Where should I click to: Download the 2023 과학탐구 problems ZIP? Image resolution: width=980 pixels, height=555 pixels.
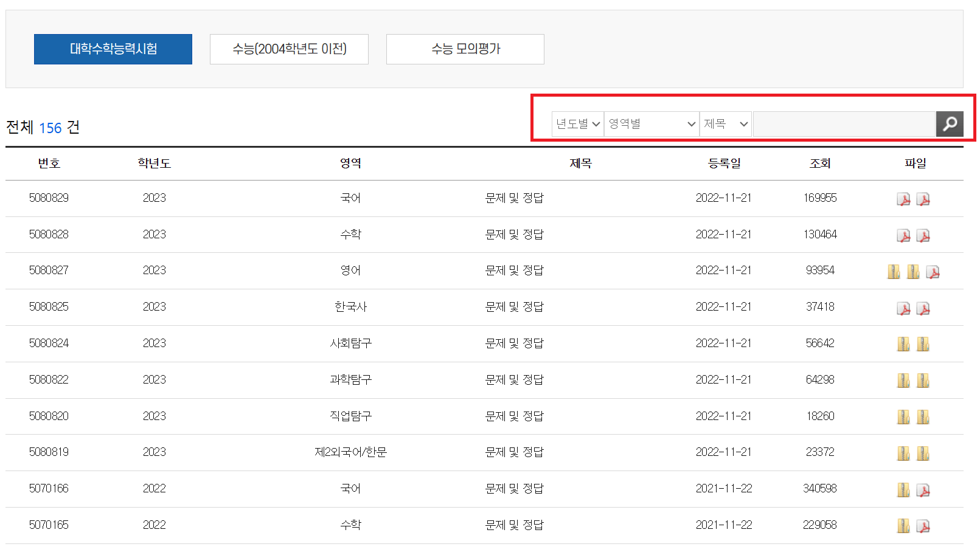click(x=903, y=379)
